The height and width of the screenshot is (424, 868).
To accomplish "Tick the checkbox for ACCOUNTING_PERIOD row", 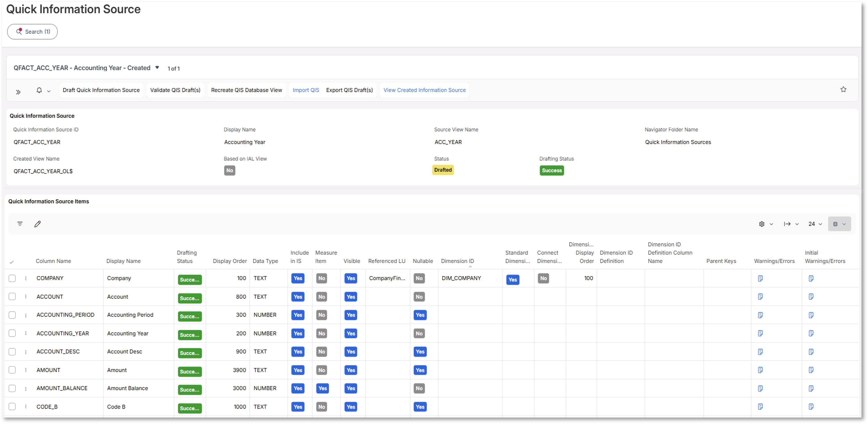I will pyautogui.click(x=12, y=315).
